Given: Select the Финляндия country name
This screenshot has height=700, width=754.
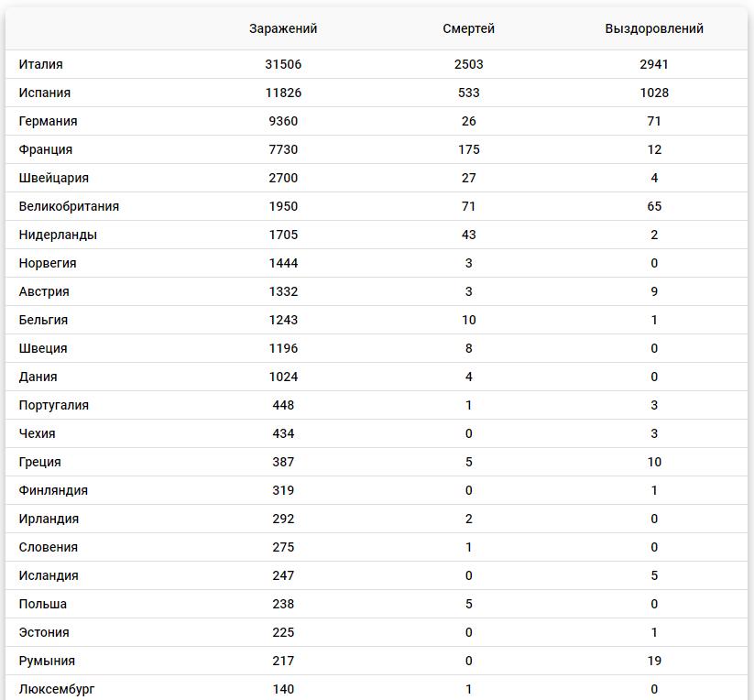Looking at the screenshot, I should [x=53, y=490].
